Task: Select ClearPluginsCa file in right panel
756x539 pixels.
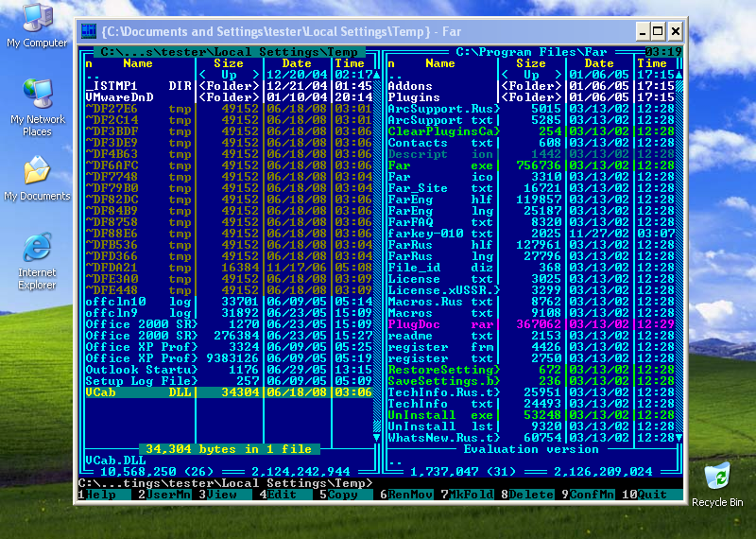Action: tap(531, 131)
